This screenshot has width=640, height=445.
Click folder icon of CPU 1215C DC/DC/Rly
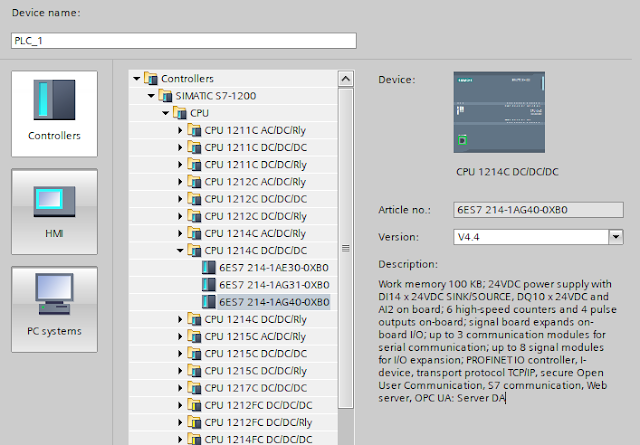pyautogui.click(x=194, y=371)
